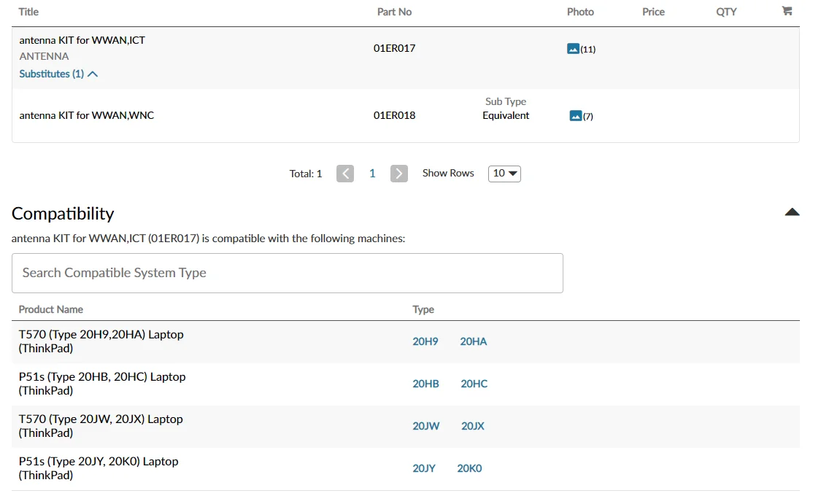Open machine type 20JW link
813x504 pixels.
click(426, 426)
